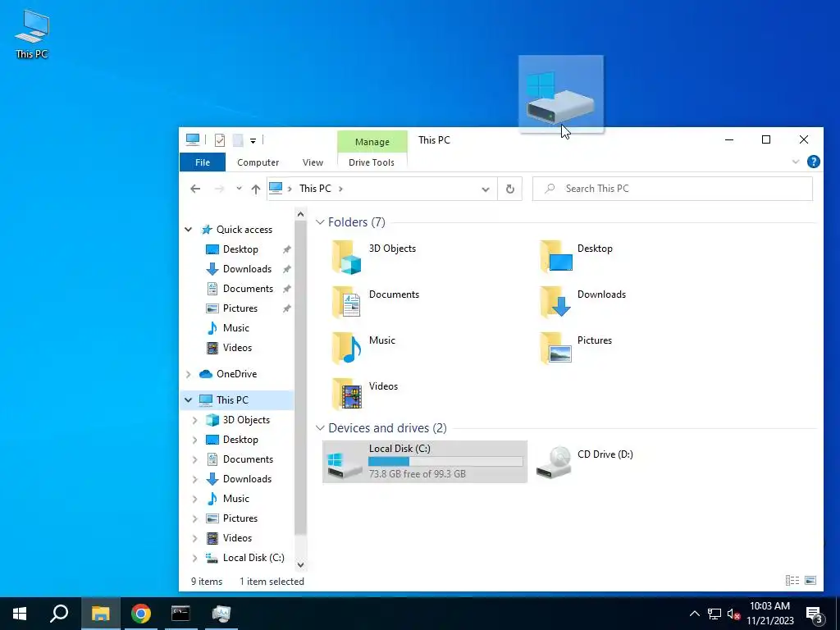This screenshot has height=630, width=840.
Task: Click the muted volume tray icon
Action: [x=734, y=614]
